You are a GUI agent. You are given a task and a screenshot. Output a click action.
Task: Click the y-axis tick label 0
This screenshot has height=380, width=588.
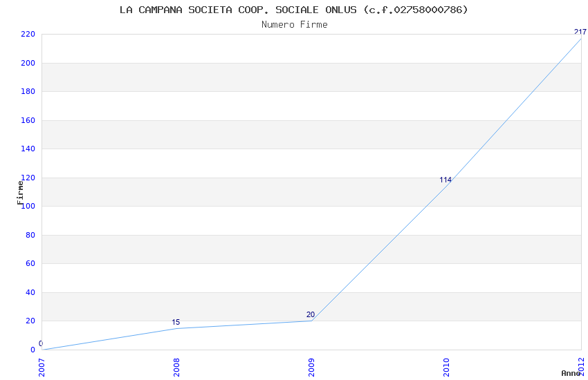point(33,350)
